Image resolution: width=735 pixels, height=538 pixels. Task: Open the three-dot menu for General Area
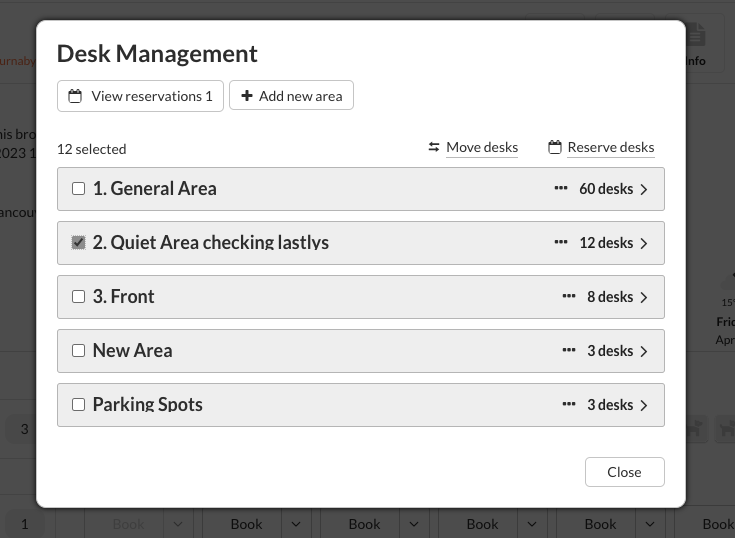pyautogui.click(x=561, y=188)
